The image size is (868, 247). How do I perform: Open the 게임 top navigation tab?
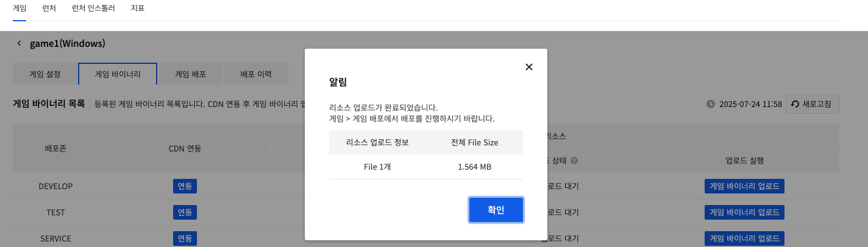(x=20, y=9)
